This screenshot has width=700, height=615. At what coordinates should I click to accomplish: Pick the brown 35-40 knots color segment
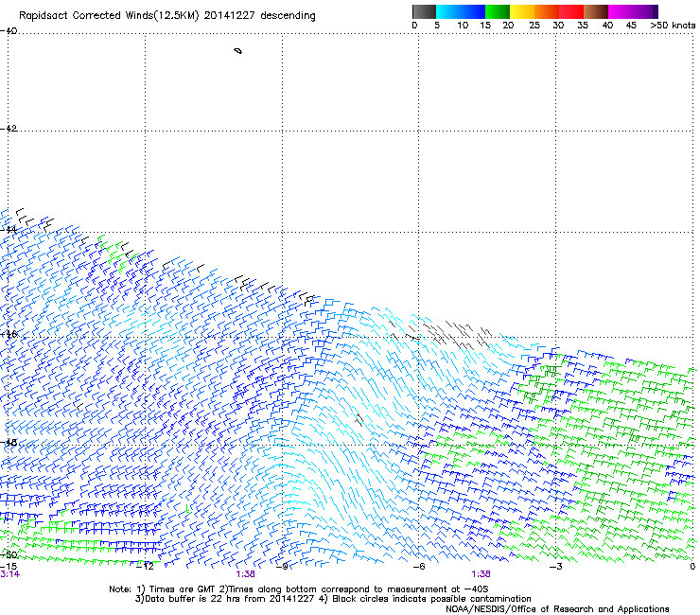click(596, 11)
